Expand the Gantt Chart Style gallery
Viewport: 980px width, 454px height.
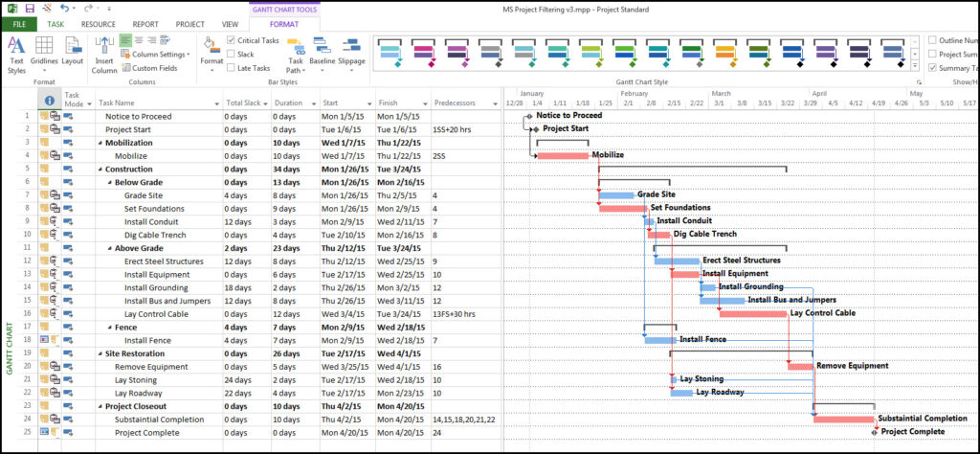pyautogui.click(x=915, y=65)
